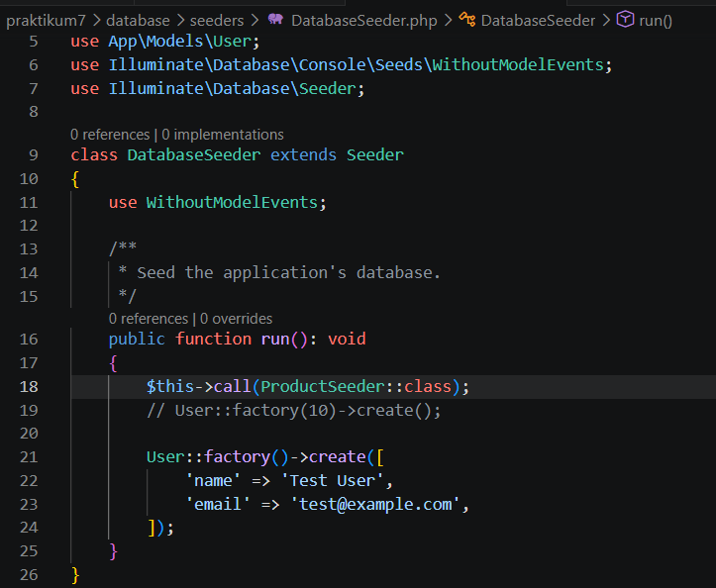
Task: Open '0 references | 0 implementations' code lens
Action: pos(177,135)
